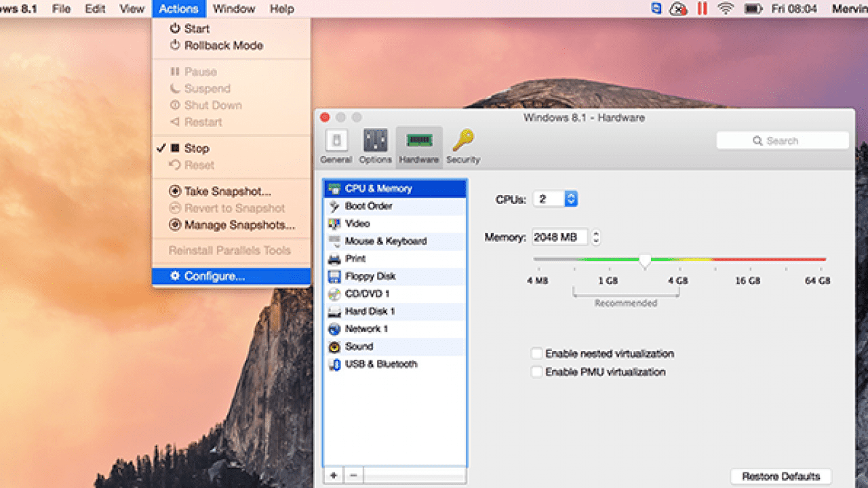The image size is (868, 488).
Task: Click the Mouse & Keyboard icon
Action: (334, 241)
